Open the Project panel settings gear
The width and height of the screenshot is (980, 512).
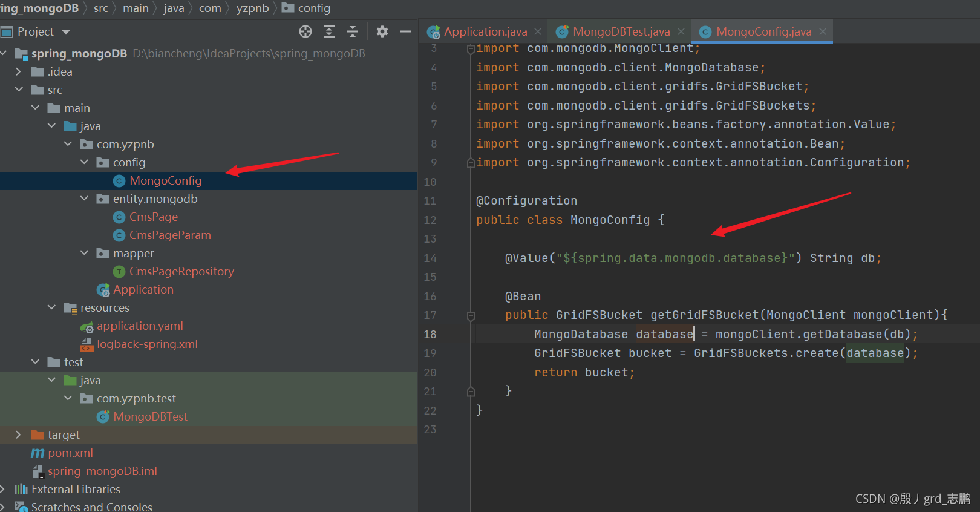382,31
